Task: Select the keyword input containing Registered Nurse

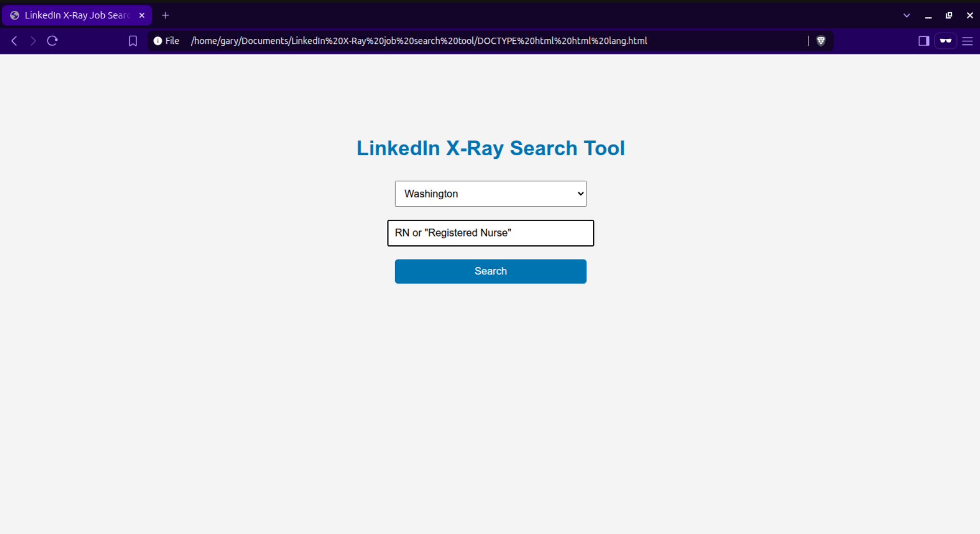Action: [490, 233]
